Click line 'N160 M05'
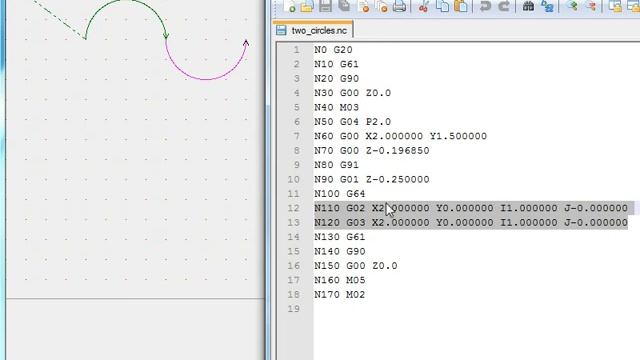 340,280
